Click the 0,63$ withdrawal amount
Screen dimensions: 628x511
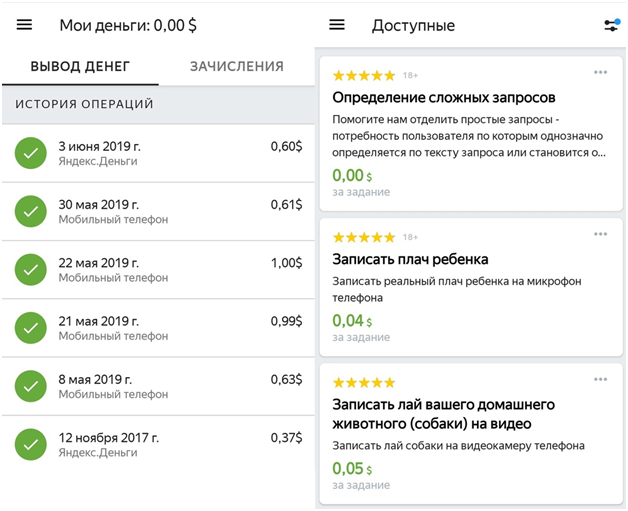[286, 379]
